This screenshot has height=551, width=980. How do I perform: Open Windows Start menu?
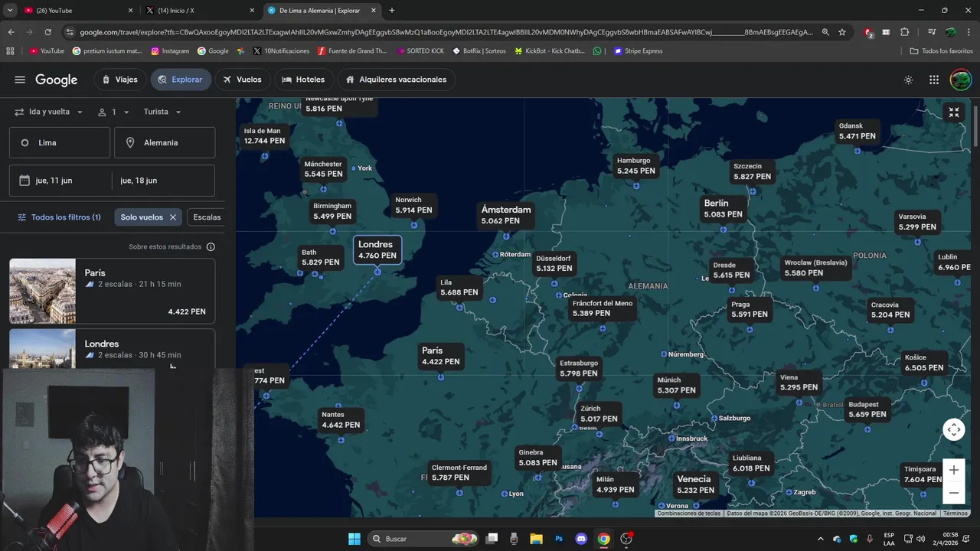pos(354,539)
